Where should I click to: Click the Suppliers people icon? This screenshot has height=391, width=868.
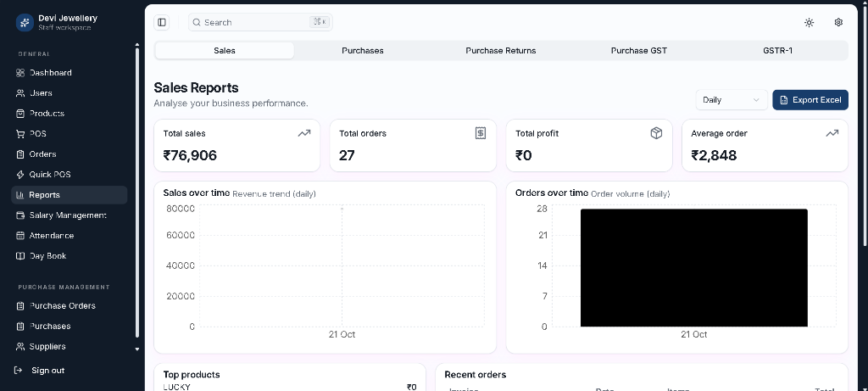pyautogui.click(x=20, y=346)
